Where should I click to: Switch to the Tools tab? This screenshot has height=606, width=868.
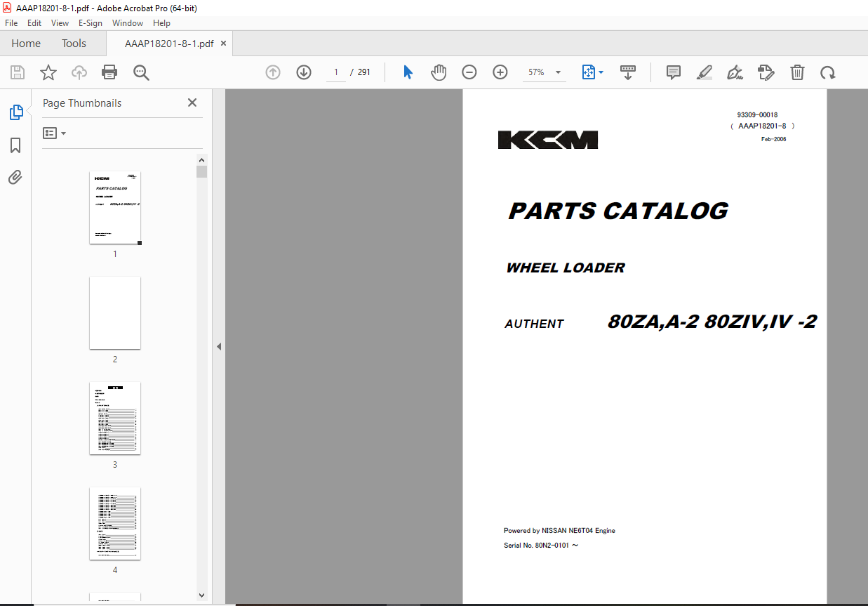pyautogui.click(x=74, y=44)
